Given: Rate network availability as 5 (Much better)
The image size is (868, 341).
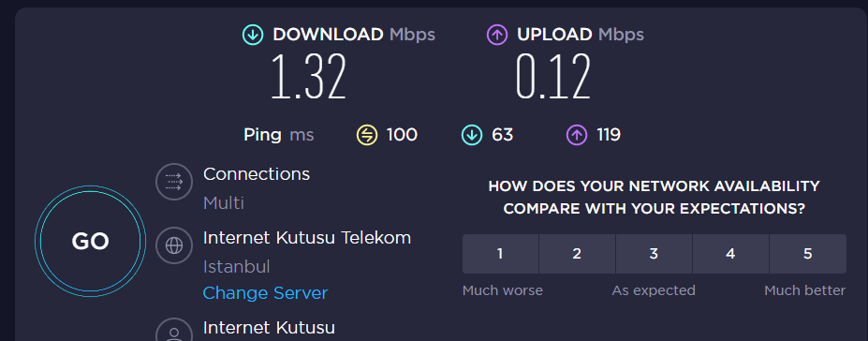Looking at the screenshot, I should [x=808, y=254].
